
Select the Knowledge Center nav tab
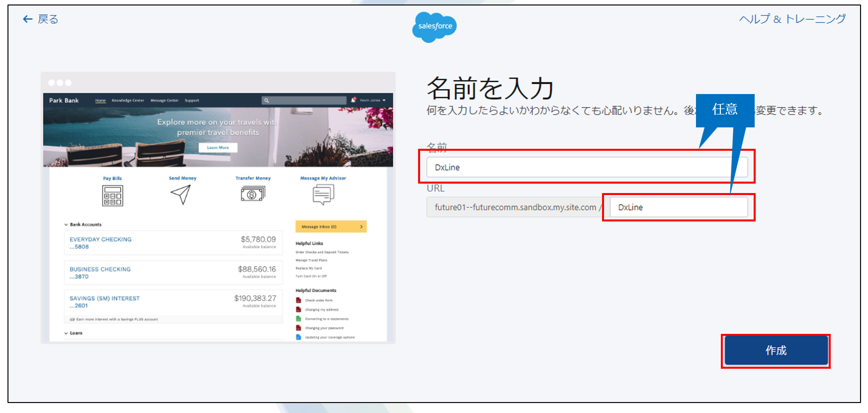128,101
